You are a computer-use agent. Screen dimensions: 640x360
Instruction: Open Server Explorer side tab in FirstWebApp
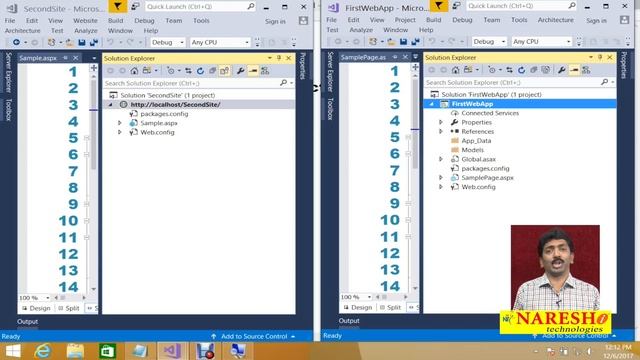(330, 72)
